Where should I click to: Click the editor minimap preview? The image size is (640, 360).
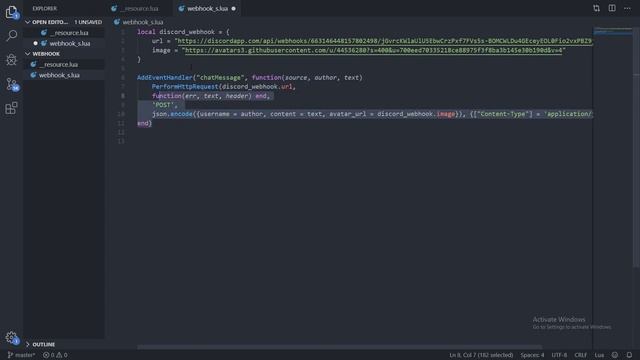612,32
